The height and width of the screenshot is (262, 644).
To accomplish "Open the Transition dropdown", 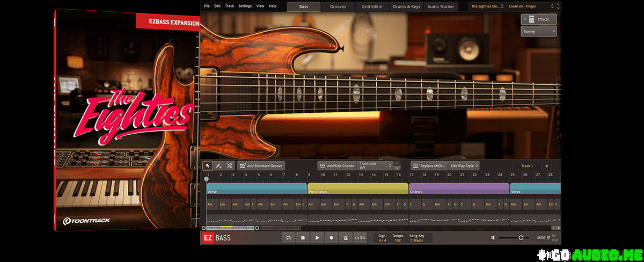I will pos(376,166).
